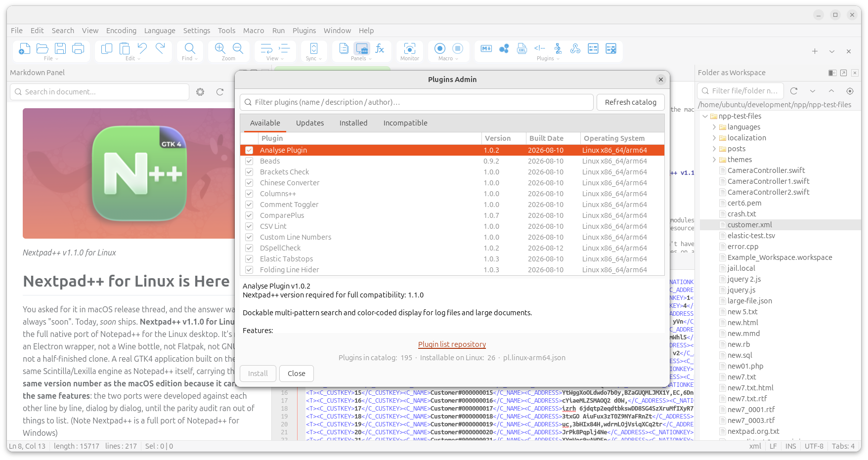The width and height of the screenshot is (868, 460).
Task: Toggle the Beads plugin checkbox
Action: (x=249, y=161)
